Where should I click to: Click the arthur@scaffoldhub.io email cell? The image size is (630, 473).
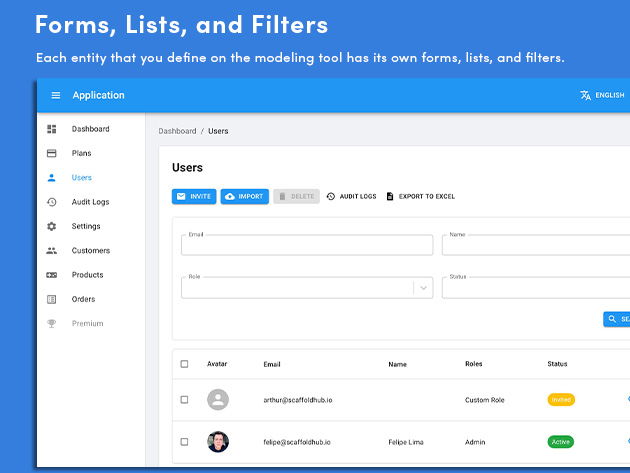pyautogui.click(x=298, y=400)
